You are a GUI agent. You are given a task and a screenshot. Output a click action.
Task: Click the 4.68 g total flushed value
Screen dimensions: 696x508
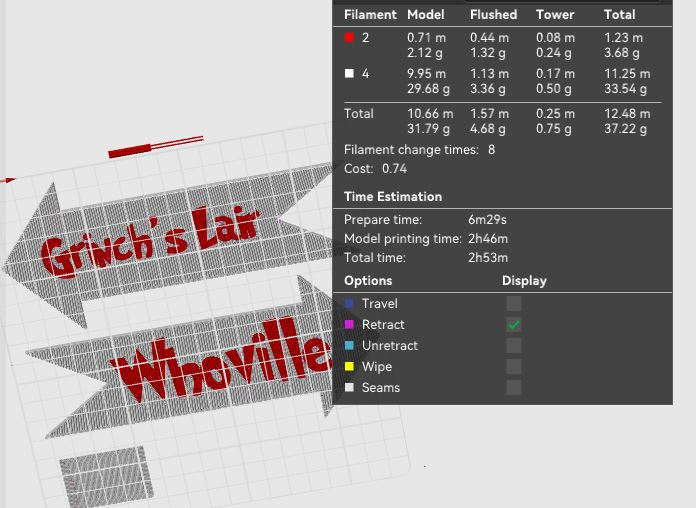(488, 129)
